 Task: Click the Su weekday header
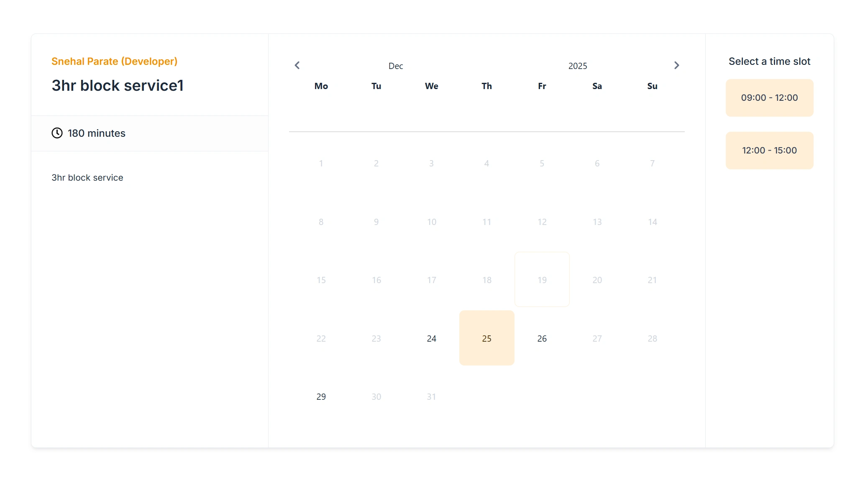(652, 86)
